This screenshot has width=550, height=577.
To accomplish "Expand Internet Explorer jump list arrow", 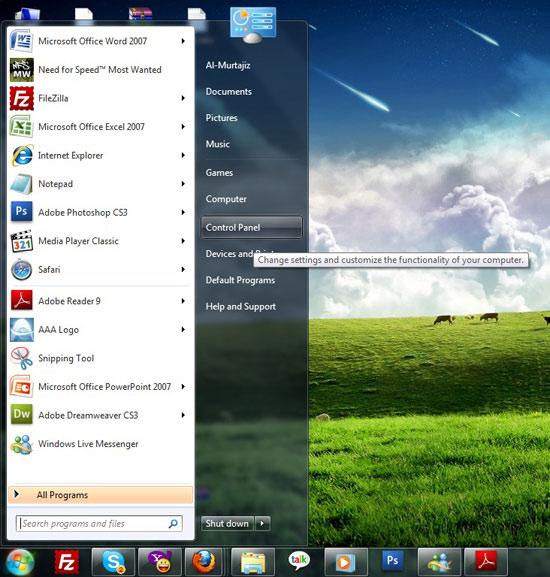I will pos(183,155).
